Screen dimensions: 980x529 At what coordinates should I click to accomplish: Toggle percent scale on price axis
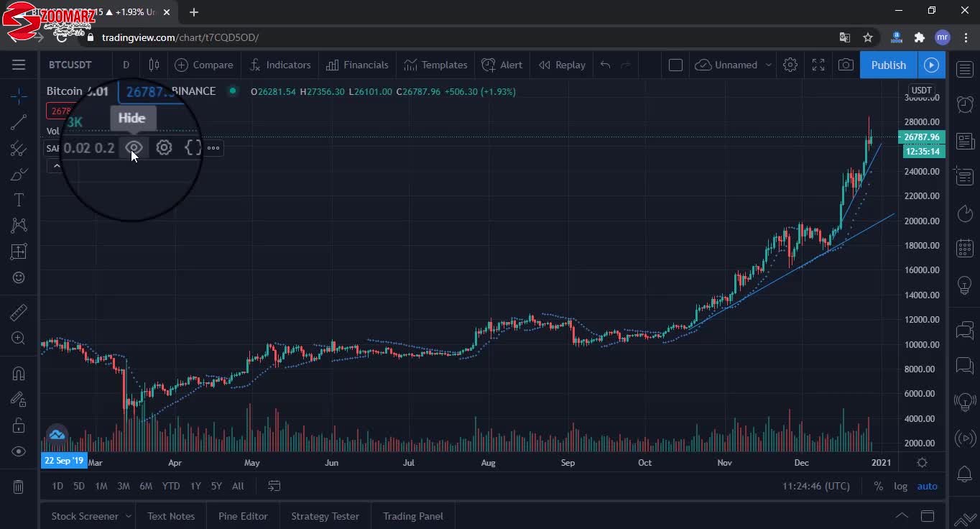878,486
